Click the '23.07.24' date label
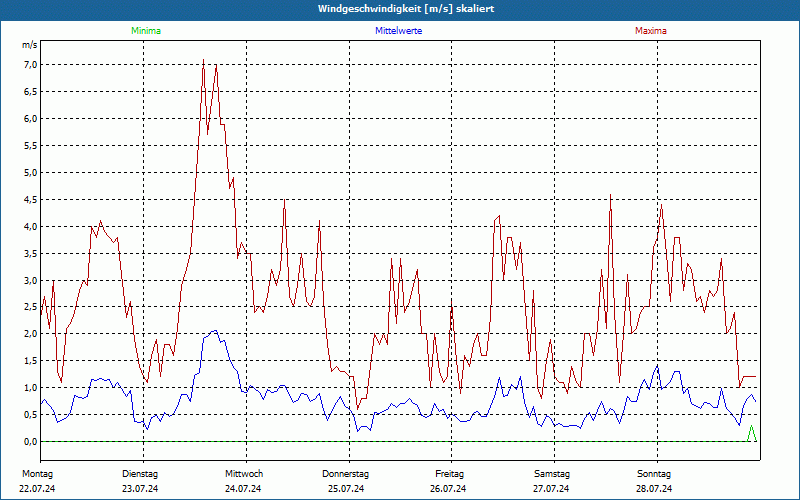Image resolution: width=800 pixels, height=500 pixels. 140,489
